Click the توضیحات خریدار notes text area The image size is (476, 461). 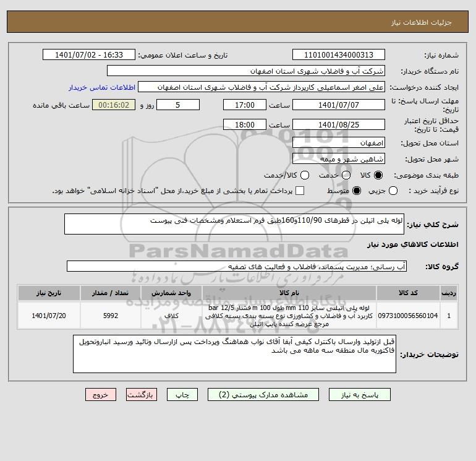coord(234,354)
